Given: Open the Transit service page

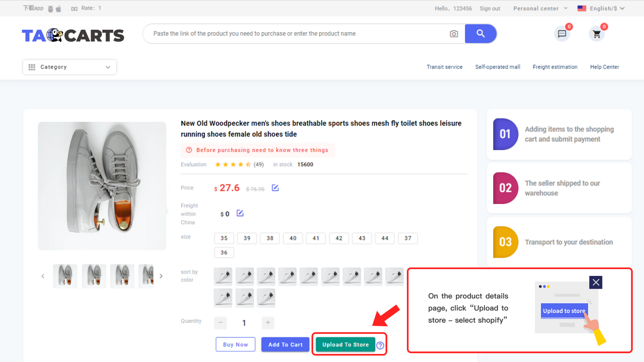Looking at the screenshot, I should tap(444, 67).
